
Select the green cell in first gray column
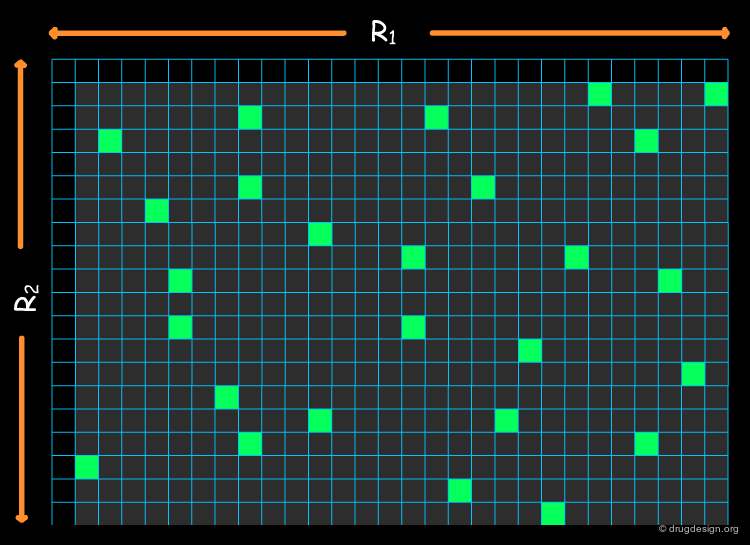click(x=87, y=467)
